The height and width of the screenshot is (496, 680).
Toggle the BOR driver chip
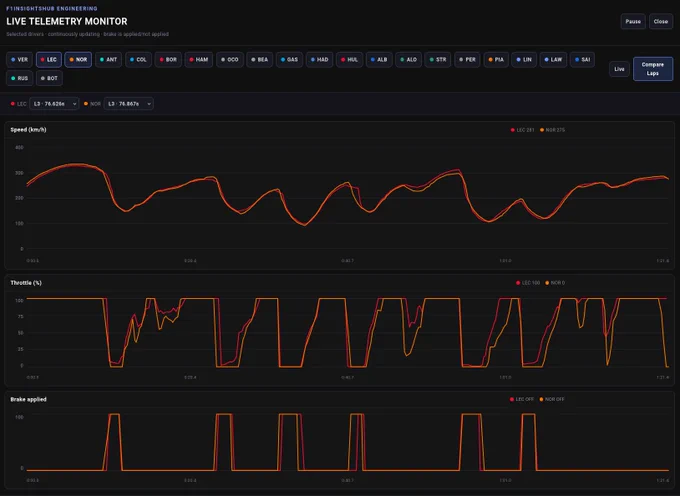[168, 60]
